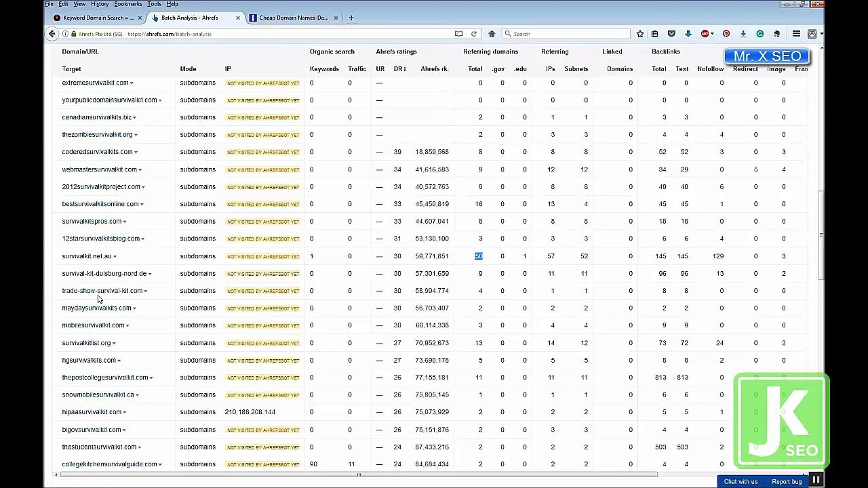Reload the page with the refresh icon
Image resolution: width=868 pixels, height=488 pixels.
474,34
